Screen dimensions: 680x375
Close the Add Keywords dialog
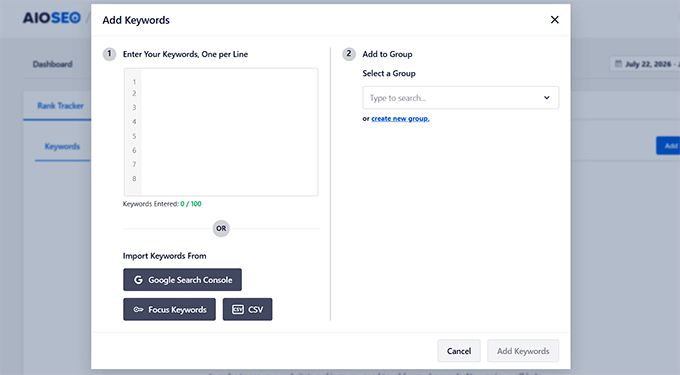tap(554, 20)
